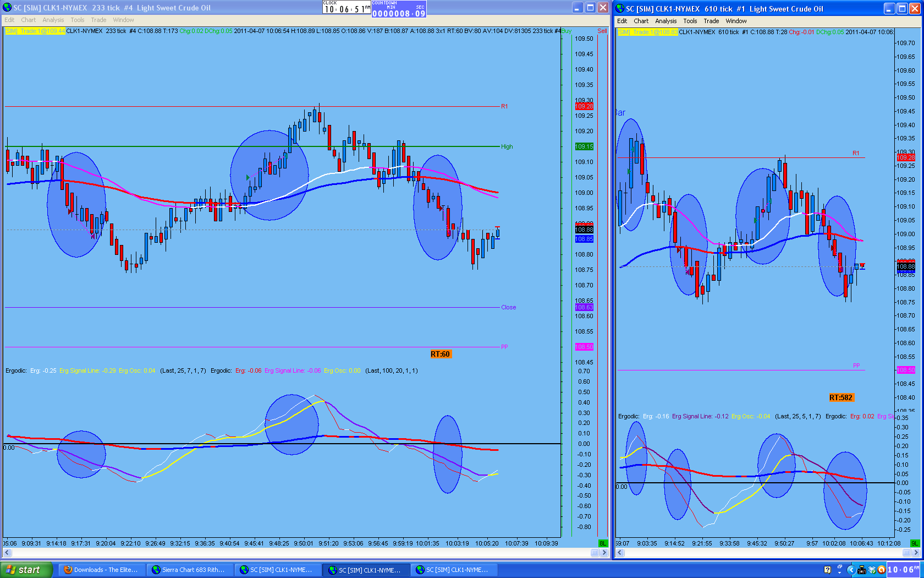Open Trade menu in 610 tick chart
Viewport: 924px width, 578px height.
pyautogui.click(x=712, y=21)
